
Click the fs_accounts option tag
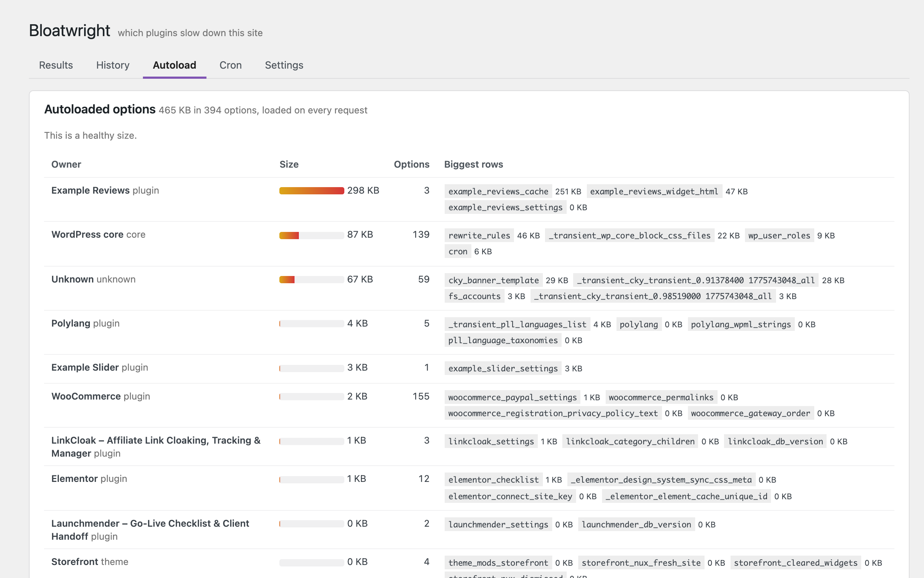474,296
